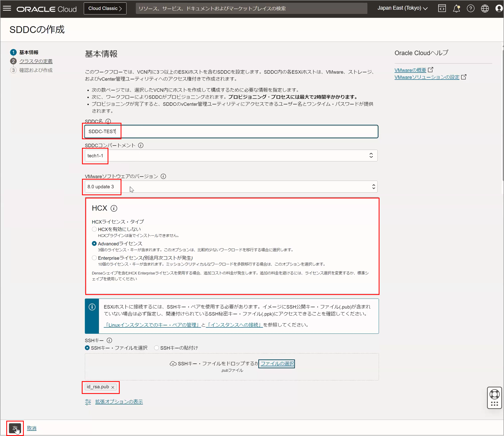Image resolution: width=504 pixels, height=436 pixels.
Task: Open the language globe icon
Action: (x=485, y=8)
